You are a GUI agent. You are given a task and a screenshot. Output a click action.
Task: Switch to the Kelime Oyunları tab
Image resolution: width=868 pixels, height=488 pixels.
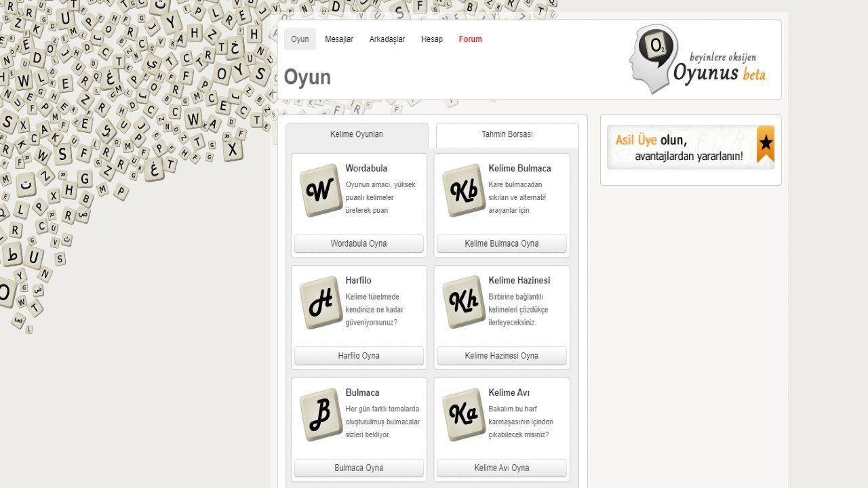pos(357,135)
